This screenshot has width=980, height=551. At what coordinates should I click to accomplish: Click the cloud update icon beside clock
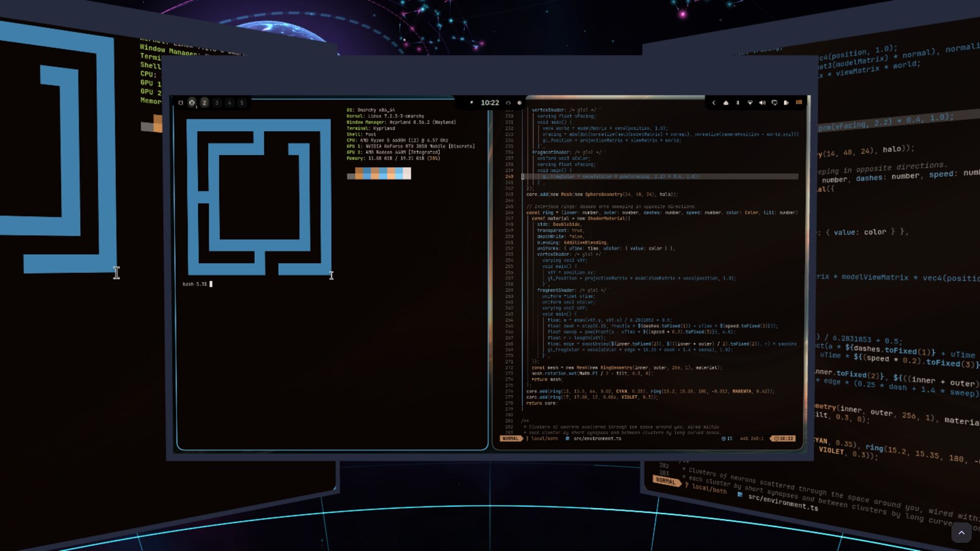tap(508, 103)
